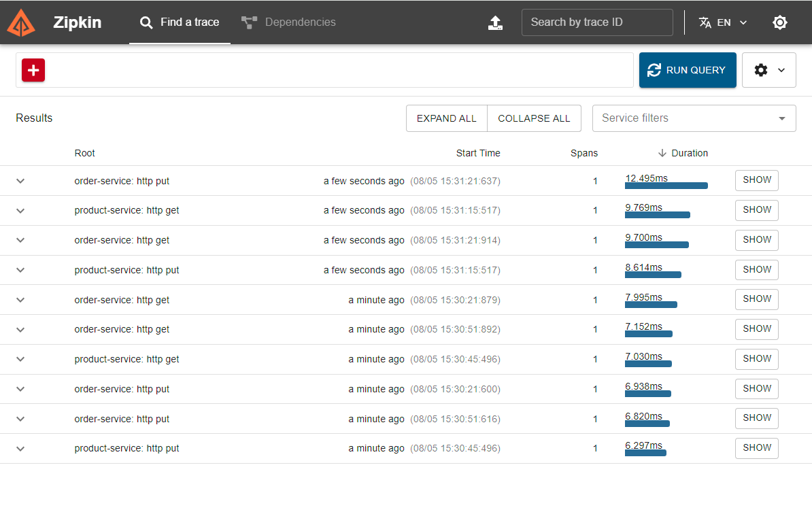Click EXPAND ALL button

446,118
